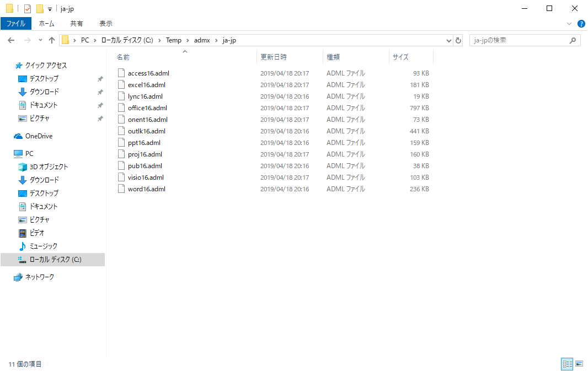The image size is (588, 371).
Task: Expand the ribbon with the chevron
Action: point(569,24)
